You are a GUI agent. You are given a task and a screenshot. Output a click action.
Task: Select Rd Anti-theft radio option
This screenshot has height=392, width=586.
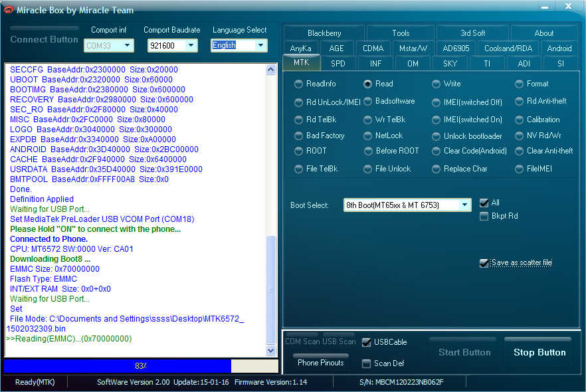(x=540, y=101)
